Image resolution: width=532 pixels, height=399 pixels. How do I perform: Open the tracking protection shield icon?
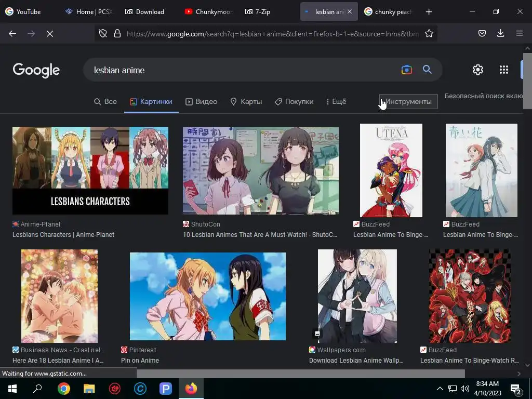tap(103, 33)
